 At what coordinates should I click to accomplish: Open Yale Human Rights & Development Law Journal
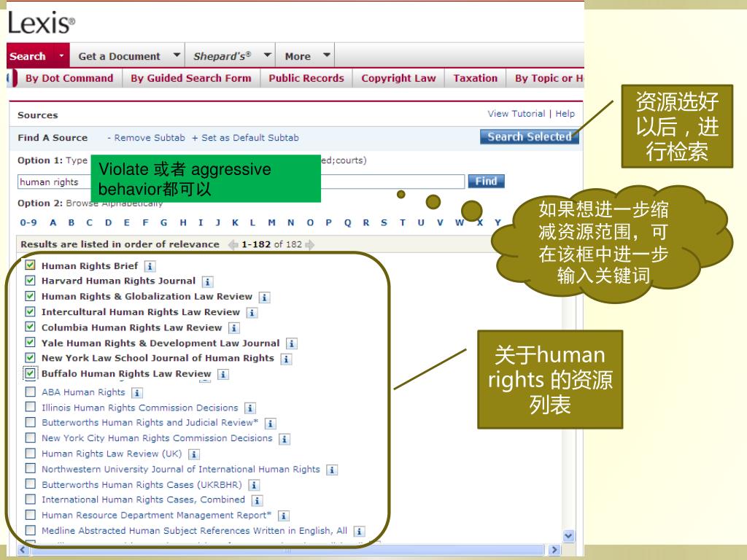pos(160,343)
